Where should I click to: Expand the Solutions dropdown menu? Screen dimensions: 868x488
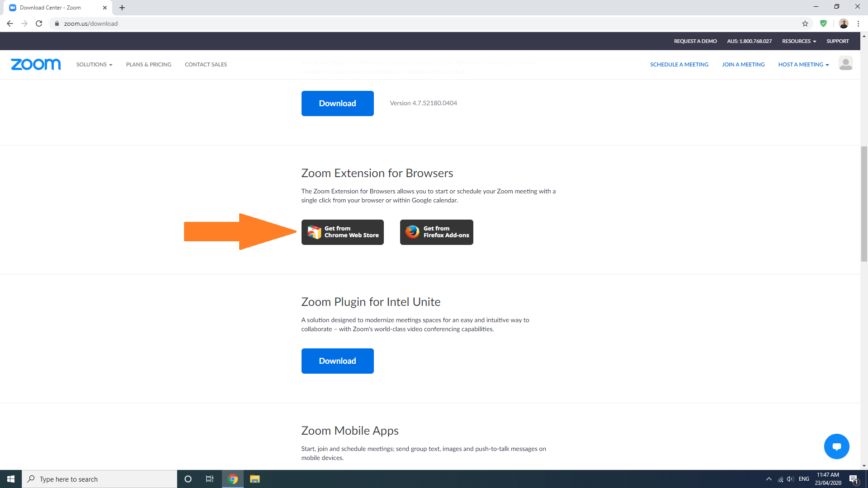94,65
